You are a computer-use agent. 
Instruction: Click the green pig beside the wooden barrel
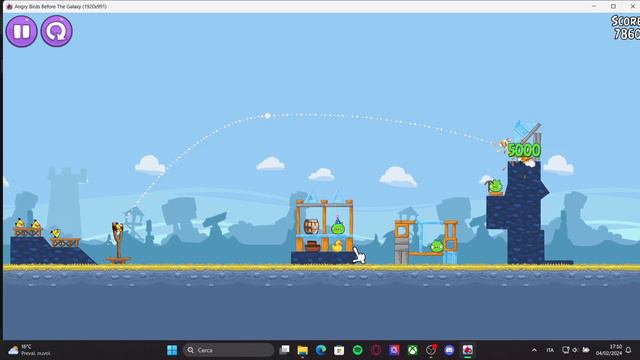click(x=338, y=228)
